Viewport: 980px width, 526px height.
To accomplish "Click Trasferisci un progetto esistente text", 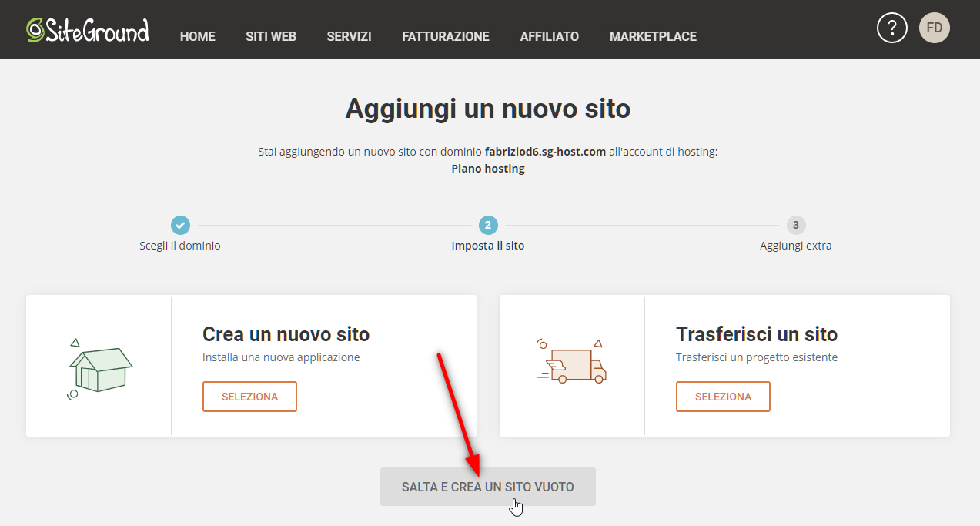I will (x=757, y=357).
